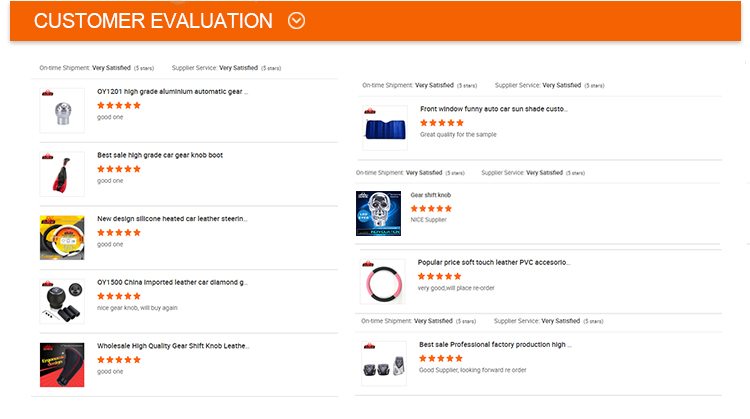Click the heated steering wheel cover thumbnail
The width and height of the screenshot is (750, 419).
click(x=61, y=237)
